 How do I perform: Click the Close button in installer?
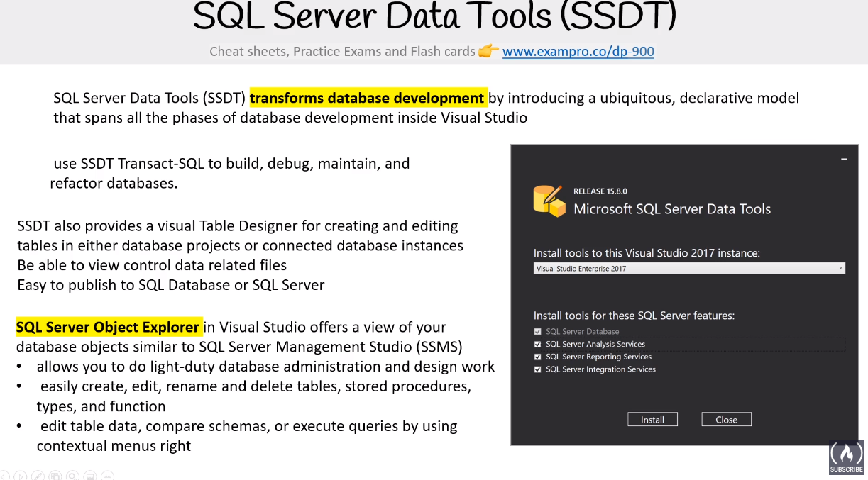pos(726,420)
